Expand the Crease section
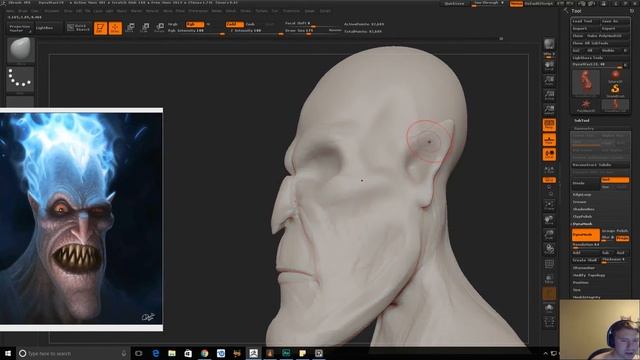This screenshot has width=640, height=360. (579, 202)
